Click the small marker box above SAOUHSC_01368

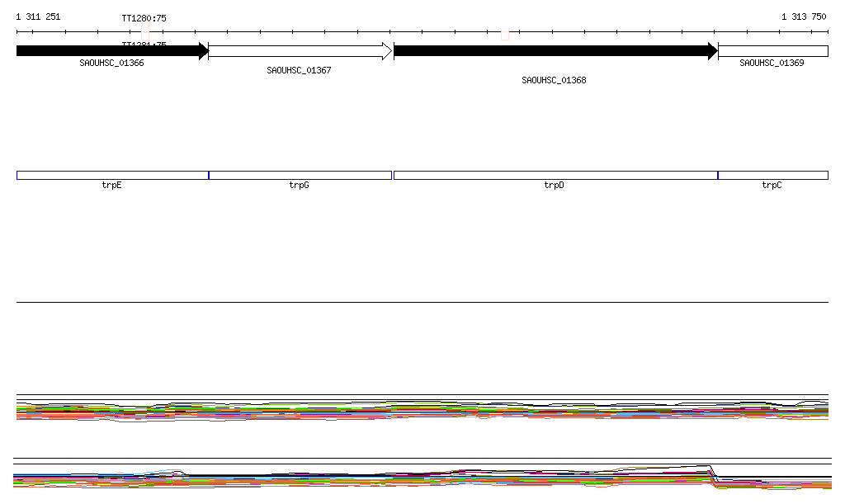point(505,35)
